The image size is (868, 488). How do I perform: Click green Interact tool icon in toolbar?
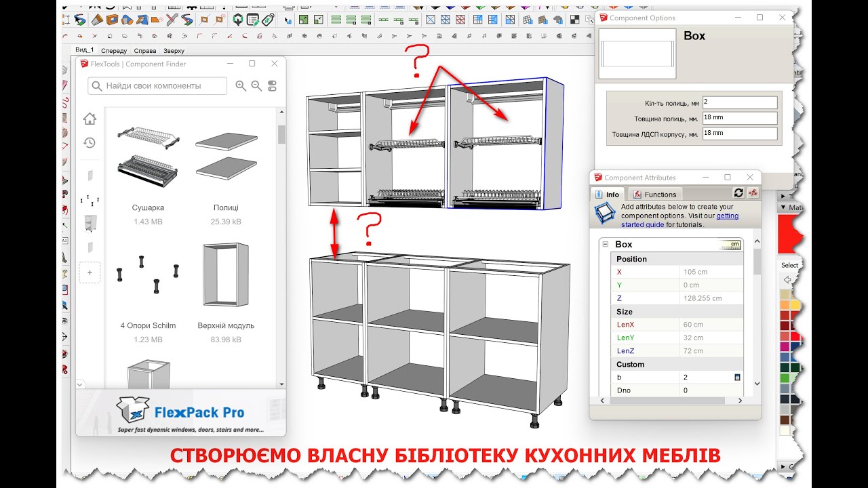point(238,20)
